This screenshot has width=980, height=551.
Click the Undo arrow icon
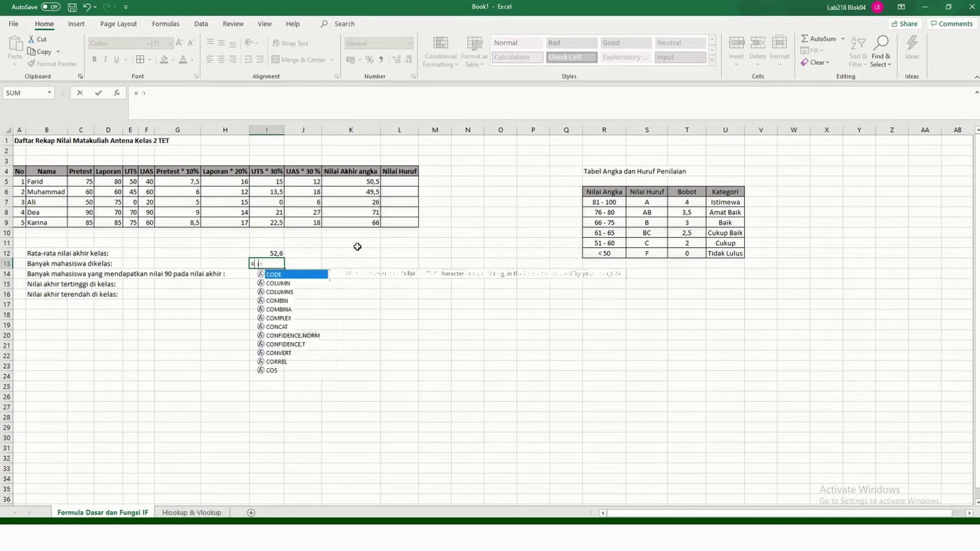87,7
